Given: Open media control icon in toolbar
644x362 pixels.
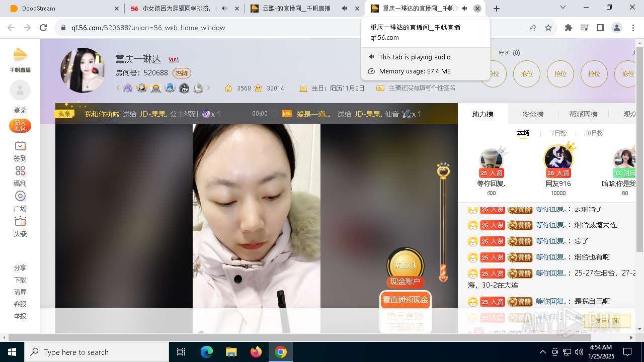Looking at the screenshot, I should 585,28.
